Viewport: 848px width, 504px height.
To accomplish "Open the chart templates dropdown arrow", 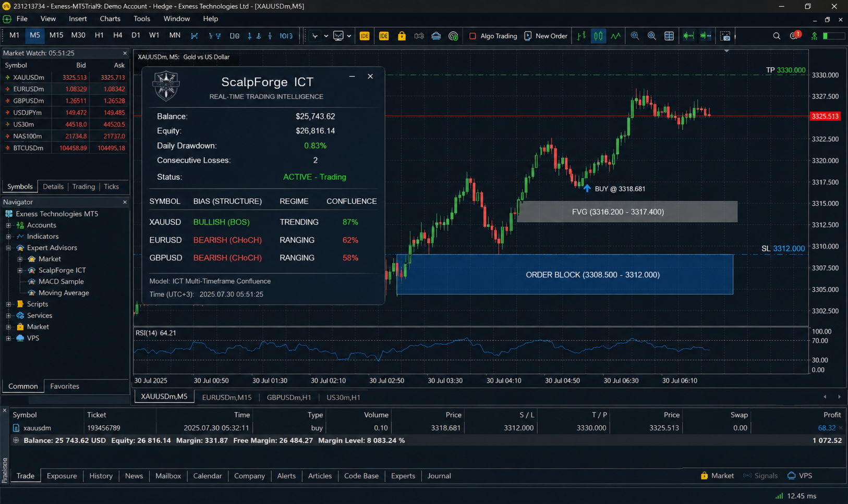I will [349, 36].
